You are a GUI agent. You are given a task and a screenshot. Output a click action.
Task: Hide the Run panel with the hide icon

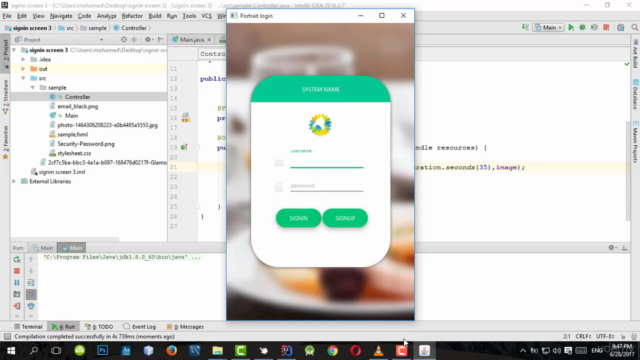click(624, 247)
